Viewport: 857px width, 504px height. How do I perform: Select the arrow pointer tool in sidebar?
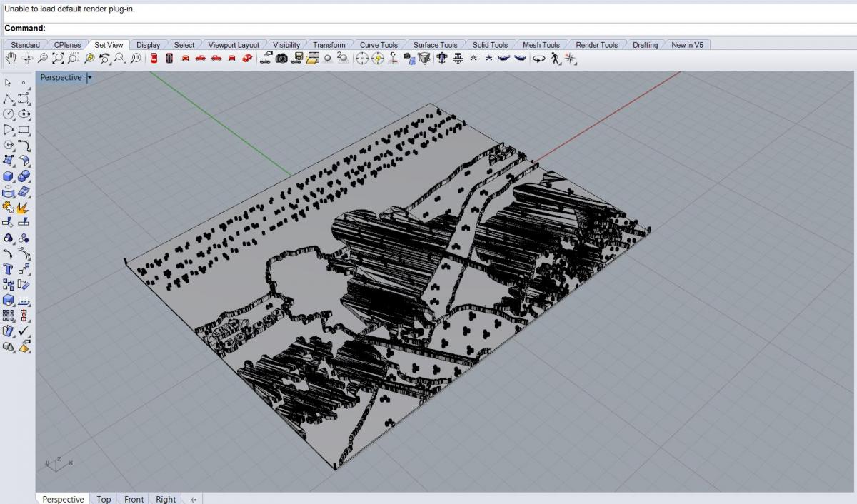coord(9,83)
